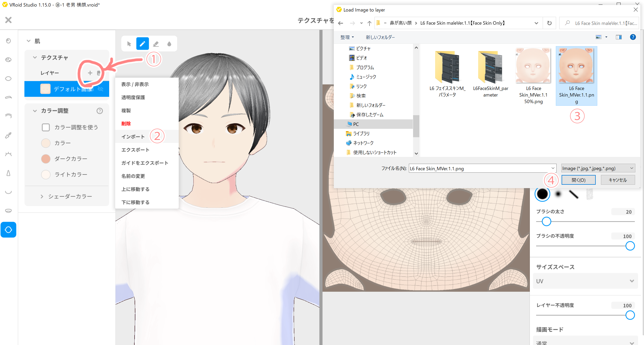The image size is (644, 345).
Task: Collapse the テクスチャ section
Action: click(x=35, y=57)
